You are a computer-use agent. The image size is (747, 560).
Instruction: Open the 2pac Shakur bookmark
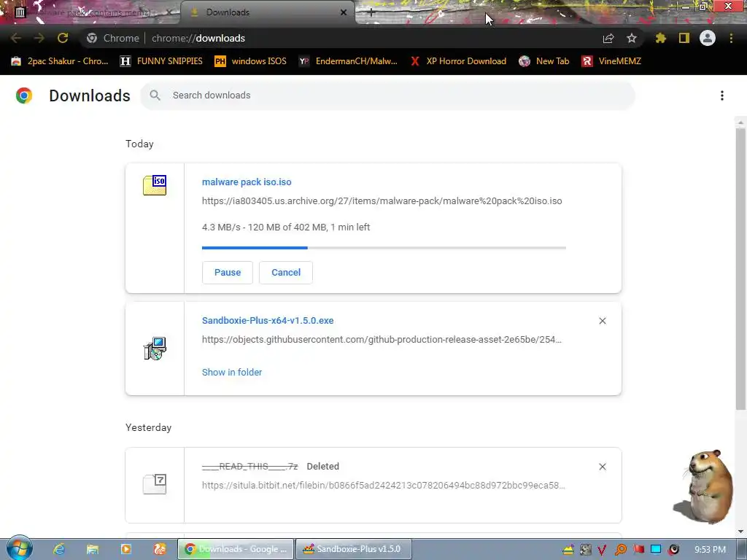60,61
